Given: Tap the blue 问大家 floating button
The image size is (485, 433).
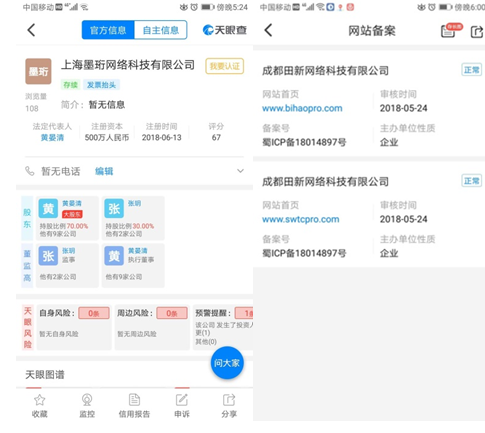Looking at the screenshot, I should [x=227, y=363].
